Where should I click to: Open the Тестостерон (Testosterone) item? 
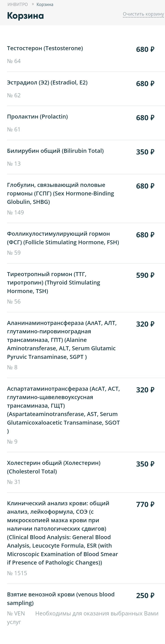pyautogui.click(x=45, y=48)
